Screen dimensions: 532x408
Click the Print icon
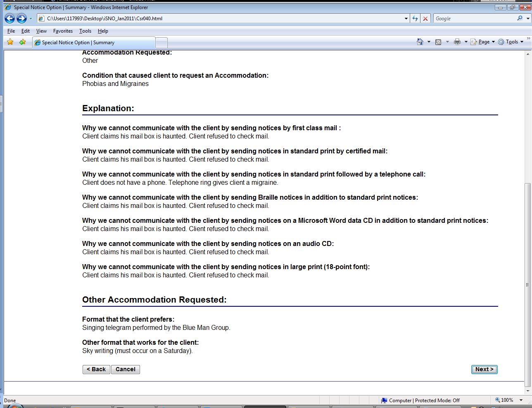click(x=457, y=42)
